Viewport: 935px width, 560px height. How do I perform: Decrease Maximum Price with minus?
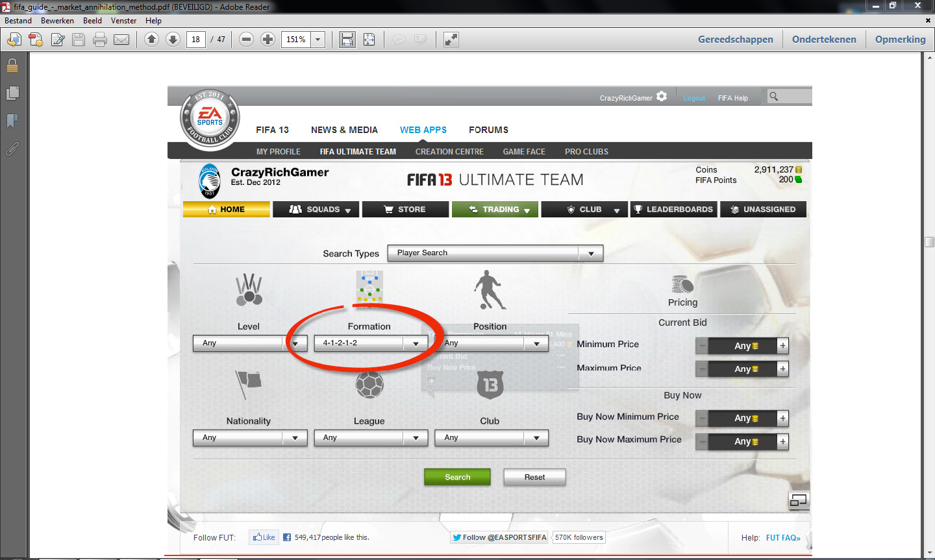[702, 369]
